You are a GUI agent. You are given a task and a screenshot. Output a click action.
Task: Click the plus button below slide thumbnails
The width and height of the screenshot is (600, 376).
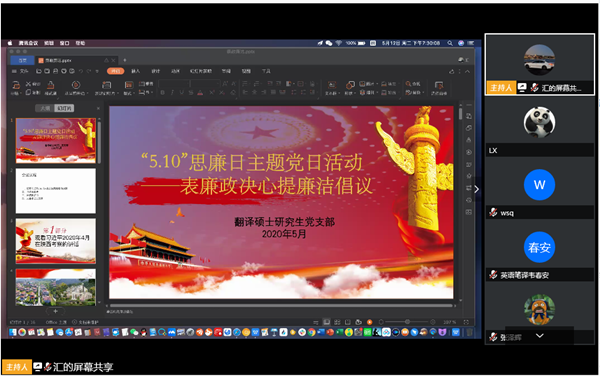pyautogui.click(x=55, y=311)
